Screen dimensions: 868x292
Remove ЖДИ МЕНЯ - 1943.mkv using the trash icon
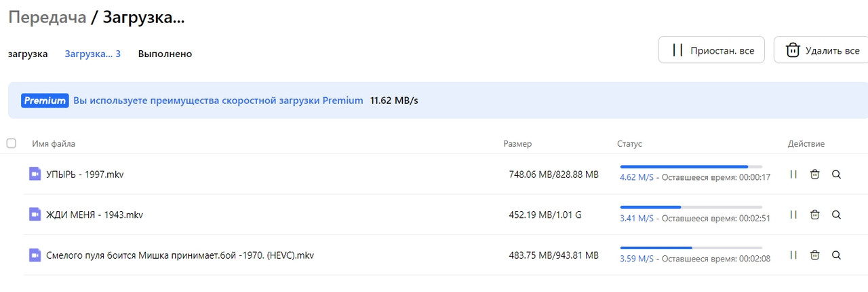click(815, 215)
